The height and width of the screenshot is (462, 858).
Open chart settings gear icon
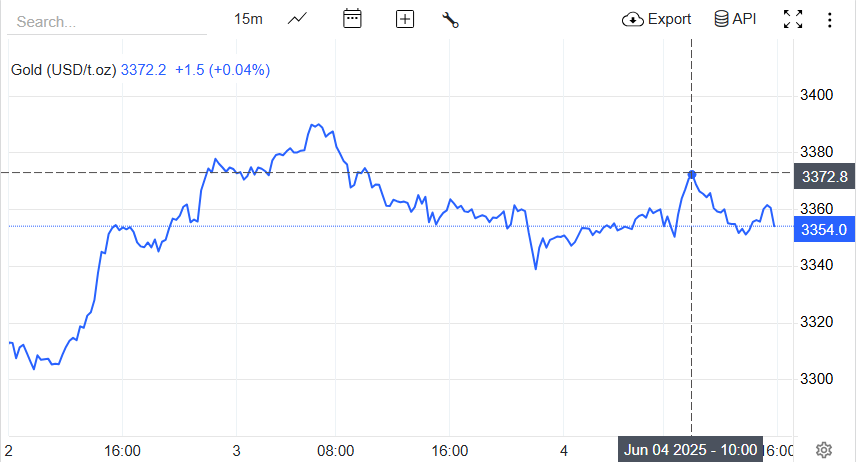824,450
